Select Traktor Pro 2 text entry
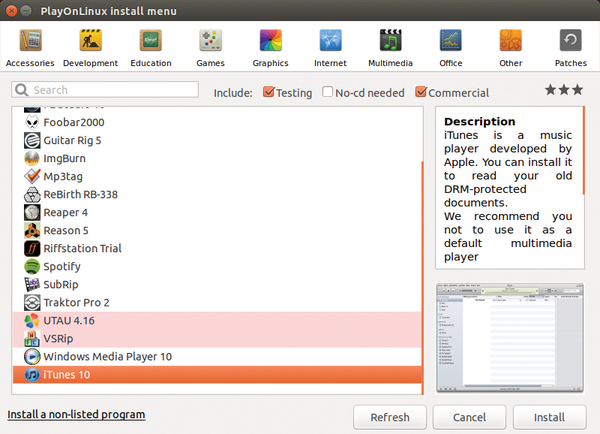Image resolution: width=600 pixels, height=434 pixels. [76, 303]
